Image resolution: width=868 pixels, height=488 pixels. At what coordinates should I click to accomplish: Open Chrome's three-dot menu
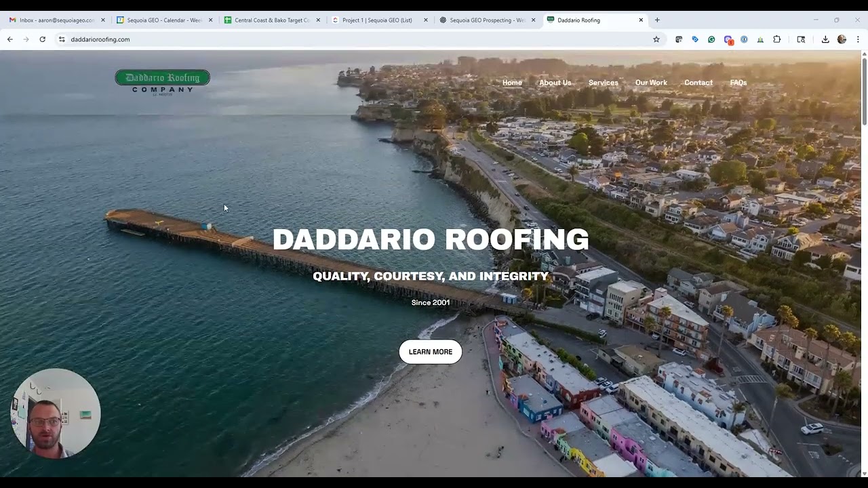[858, 39]
